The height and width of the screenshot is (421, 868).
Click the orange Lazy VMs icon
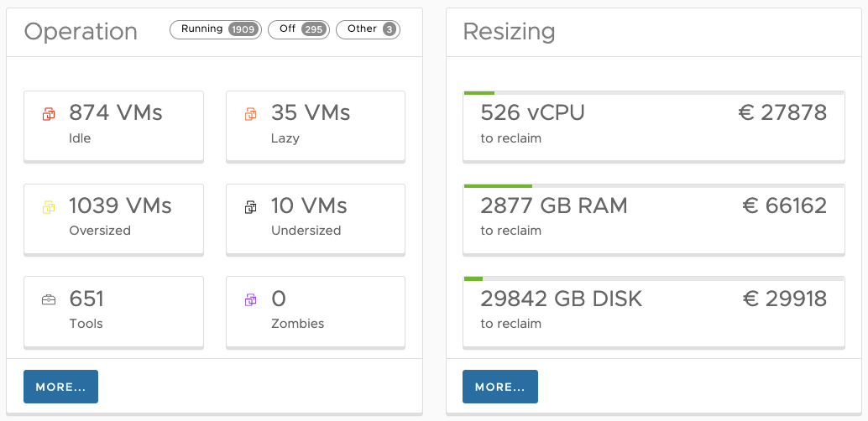pyautogui.click(x=251, y=115)
